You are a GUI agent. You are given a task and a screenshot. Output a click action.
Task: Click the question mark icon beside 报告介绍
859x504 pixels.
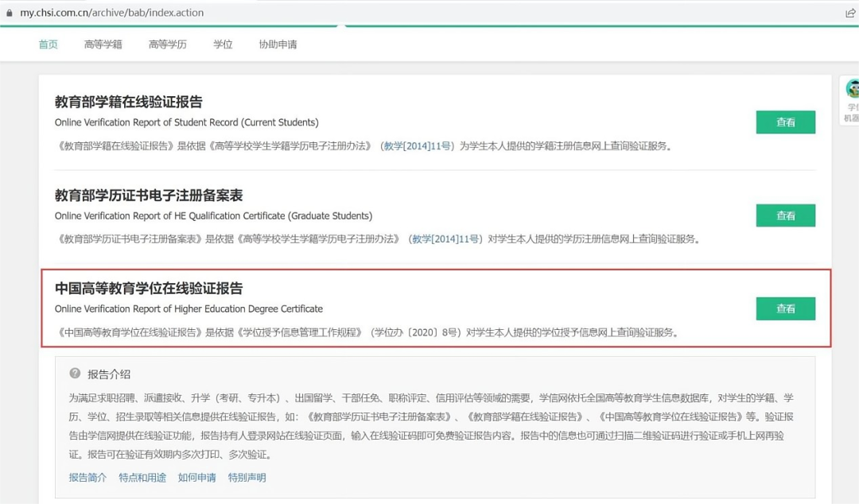click(x=76, y=374)
